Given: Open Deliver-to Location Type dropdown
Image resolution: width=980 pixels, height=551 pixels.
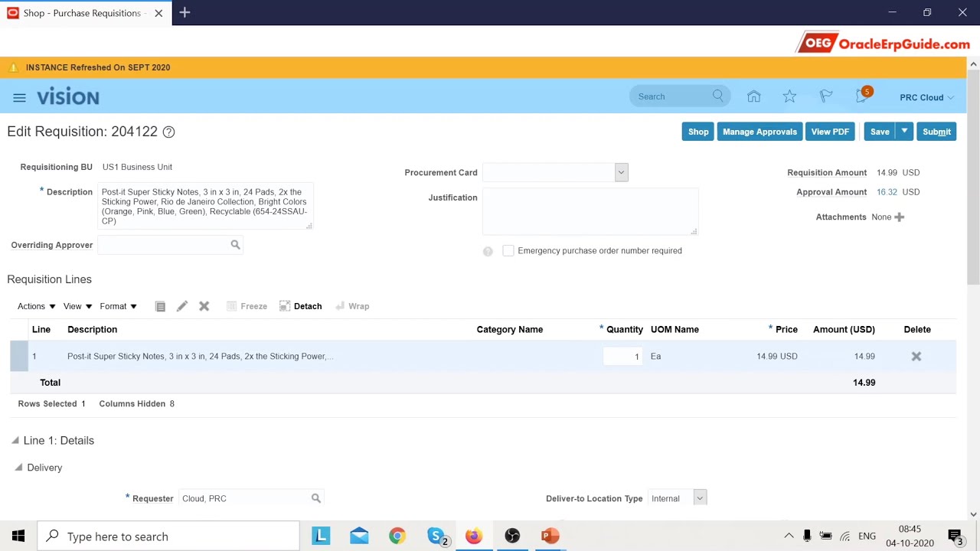Looking at the screenshot, I should pos(699,498).
